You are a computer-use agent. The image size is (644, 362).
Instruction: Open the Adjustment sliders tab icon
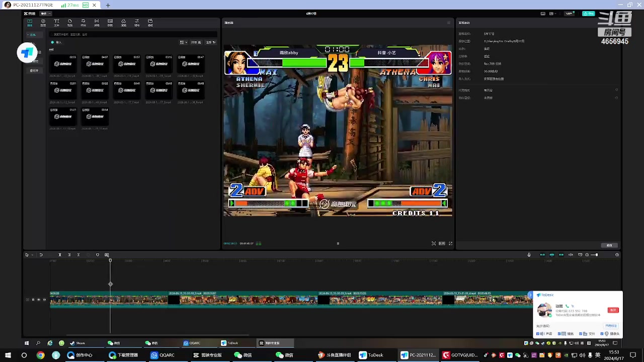pyautogui.click(x=137, y=22)
